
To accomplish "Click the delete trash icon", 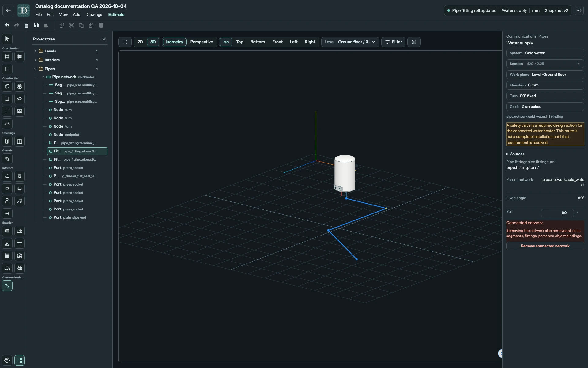I will (101, 25).
